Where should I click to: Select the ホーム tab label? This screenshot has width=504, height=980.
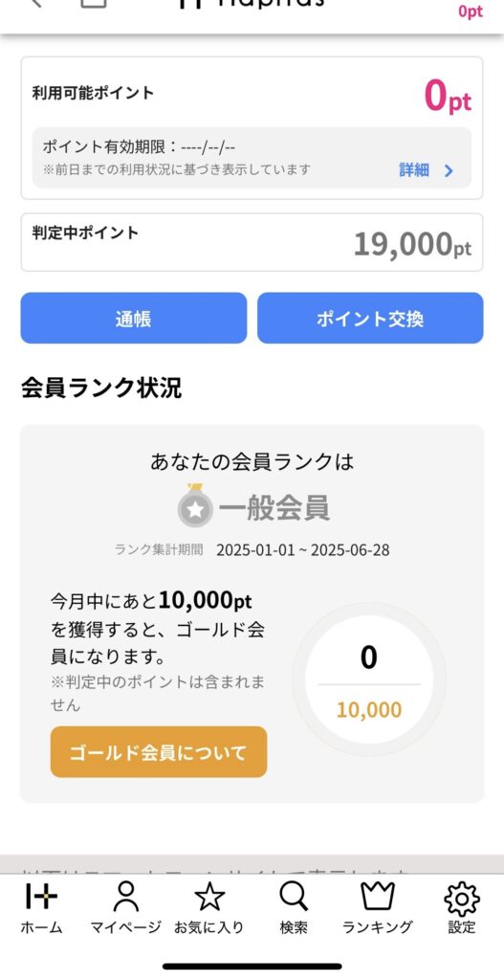coord(41,927)
